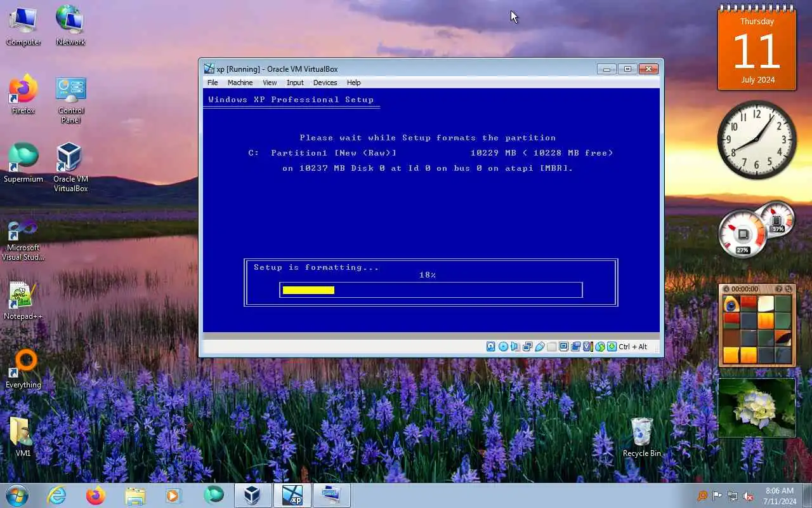Click the keyboard app taskbar button
812x508 pixels.
click(331, 495)
